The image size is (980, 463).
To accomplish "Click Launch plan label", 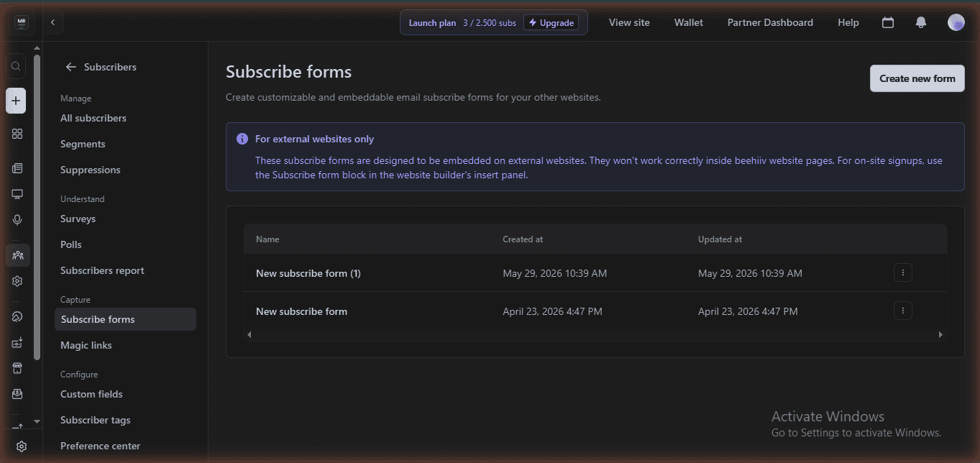I will click(432, 23).
